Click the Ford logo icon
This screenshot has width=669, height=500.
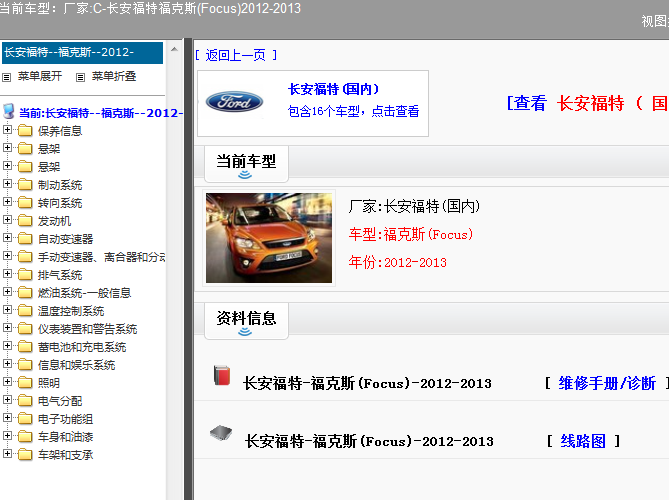234,102
